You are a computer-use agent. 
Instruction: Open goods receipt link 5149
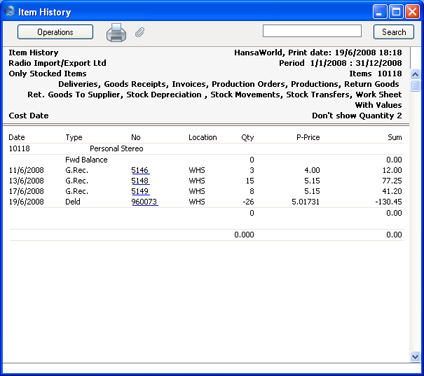140,191
